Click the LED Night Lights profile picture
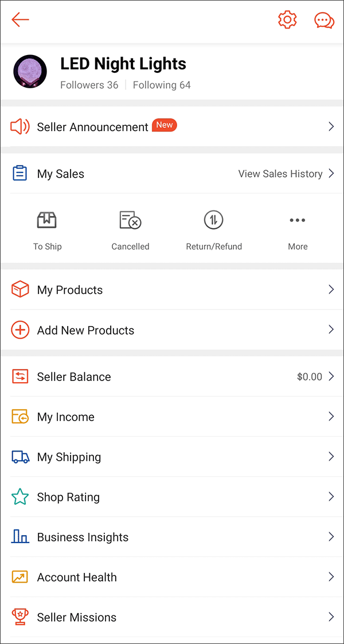344x644 pixels. (30, 71)
